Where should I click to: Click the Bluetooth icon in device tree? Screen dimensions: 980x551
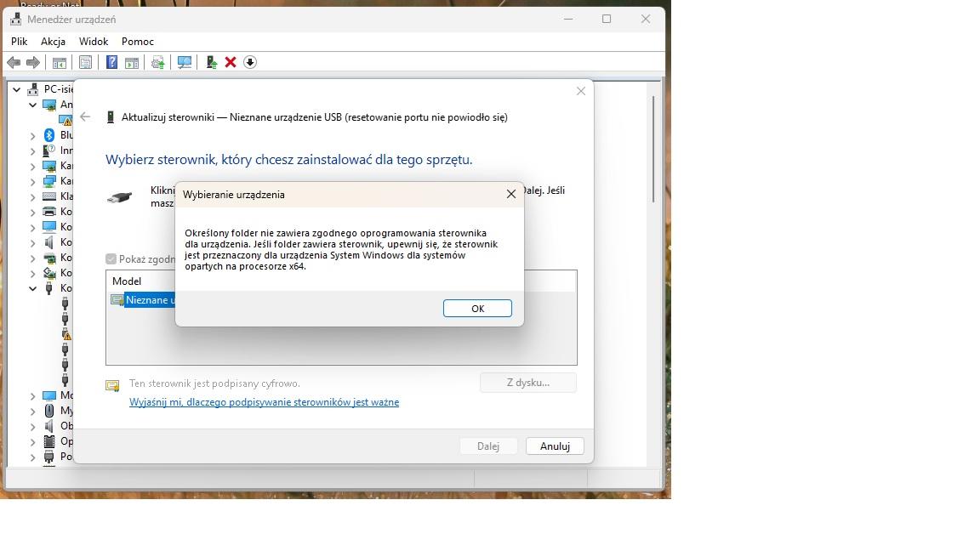point(49,135)
